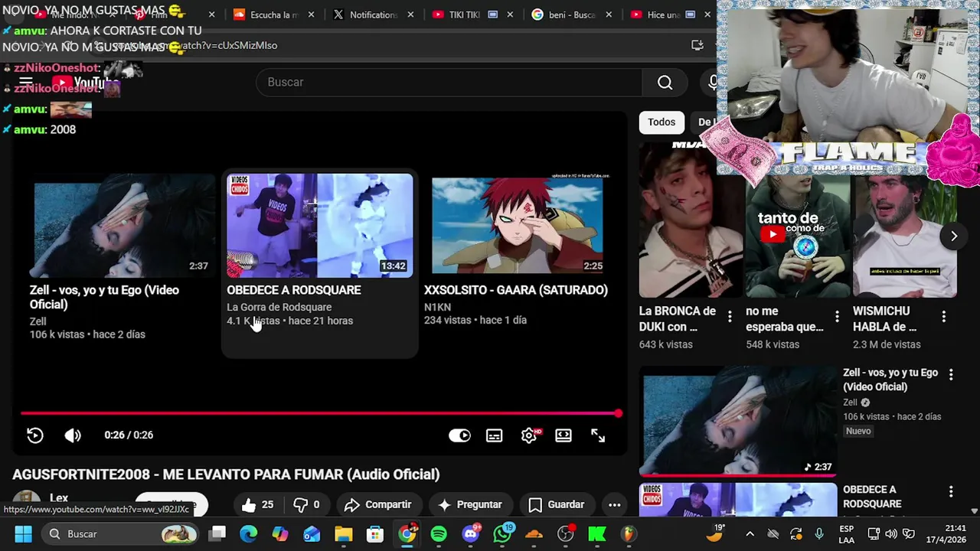Close the 'beni - Busca' Google tab
The image size is (980, 551).
point(609,15)
